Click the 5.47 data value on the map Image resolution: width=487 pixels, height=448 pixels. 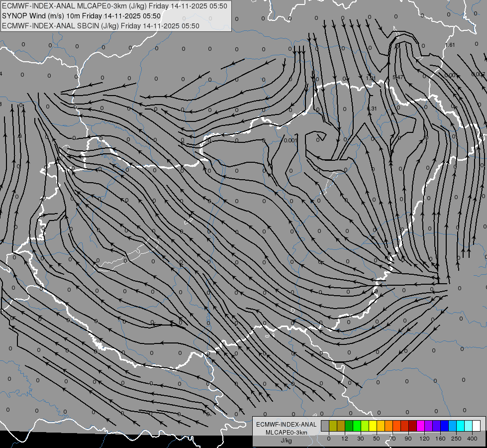click(x=398, y=77)
